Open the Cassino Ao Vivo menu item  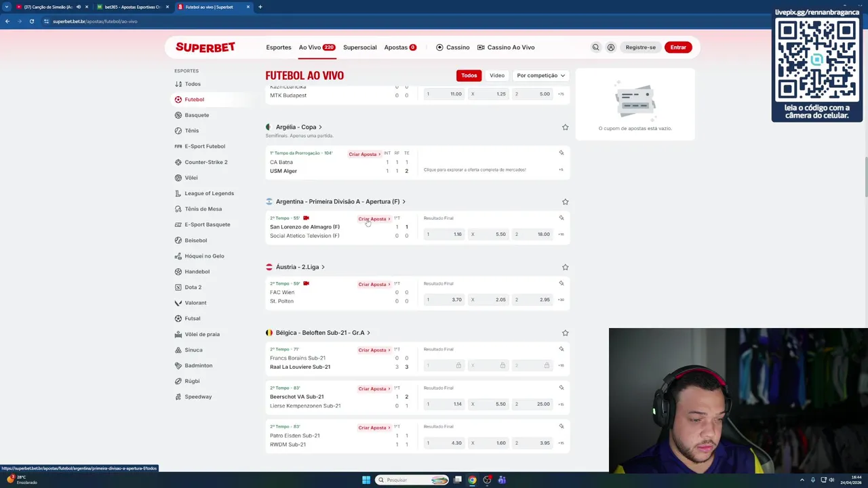click(506, 47)
